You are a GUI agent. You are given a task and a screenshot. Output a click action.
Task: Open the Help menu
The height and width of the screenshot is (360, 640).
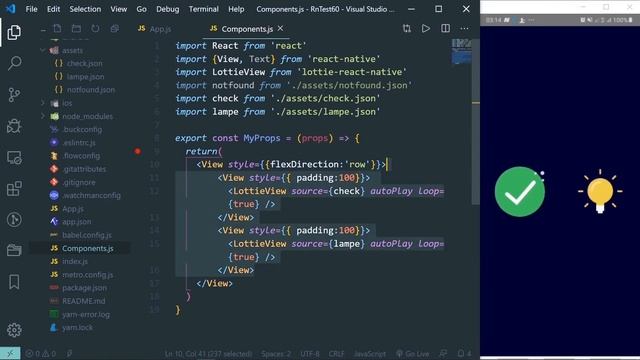tap(236, 9)
